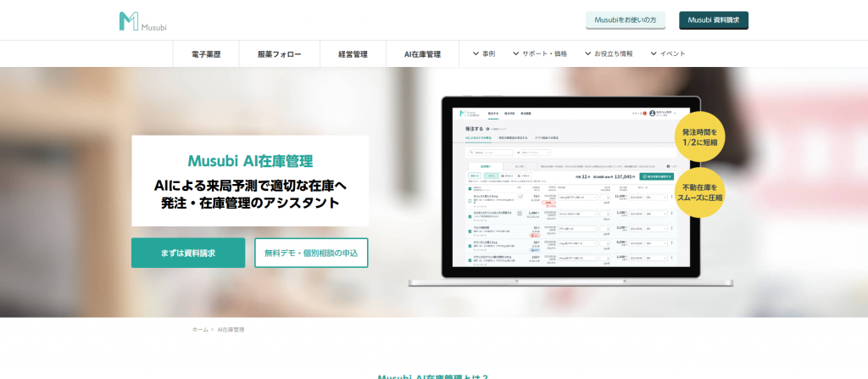868x379 pixels.
Task: Open the AI在庫管理 menu item
Action: [422, 54]
